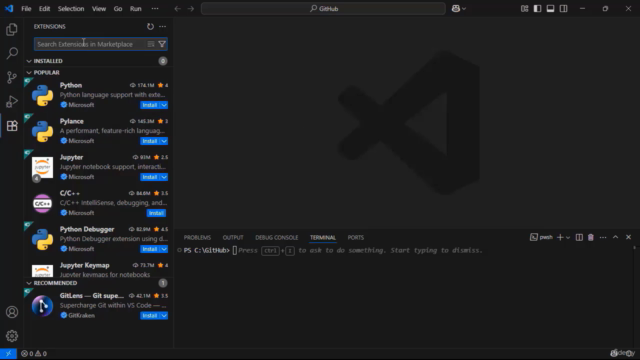Open Pylance install dropdown arrow

pos(164,141)
